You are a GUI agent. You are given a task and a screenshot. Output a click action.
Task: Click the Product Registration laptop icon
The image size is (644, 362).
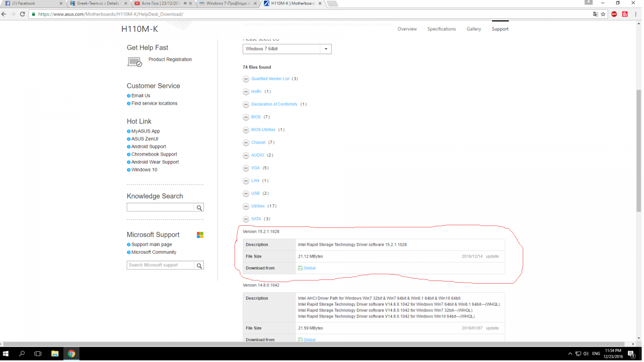pos(134,62)
